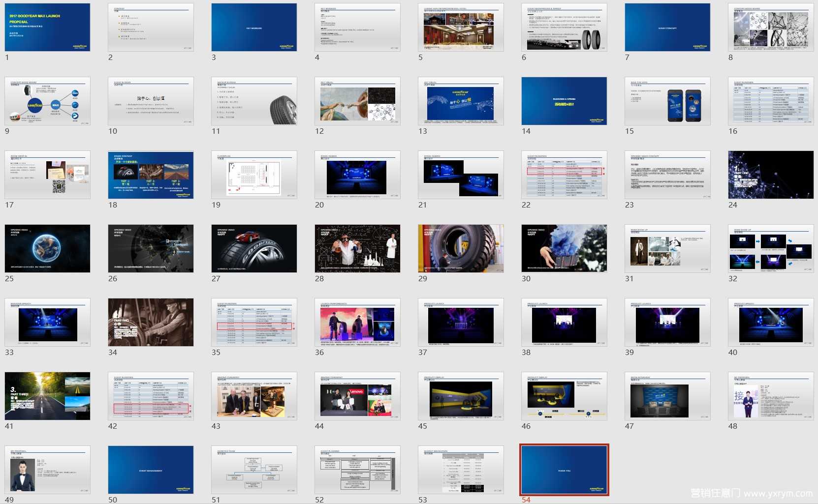Open slide 2 Content thumbnail
This screenshot has height=504, width=818.
[151, 27]
